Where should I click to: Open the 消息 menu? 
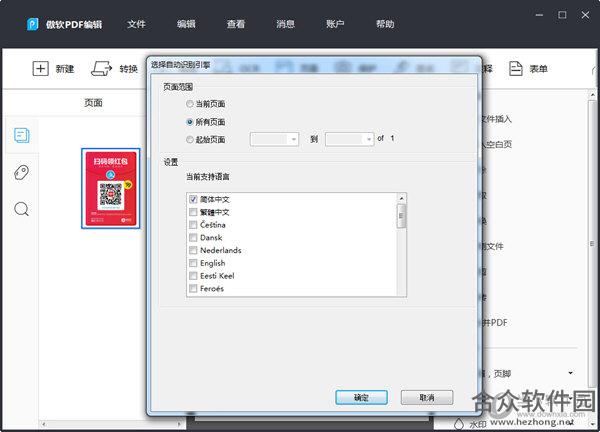285,24
